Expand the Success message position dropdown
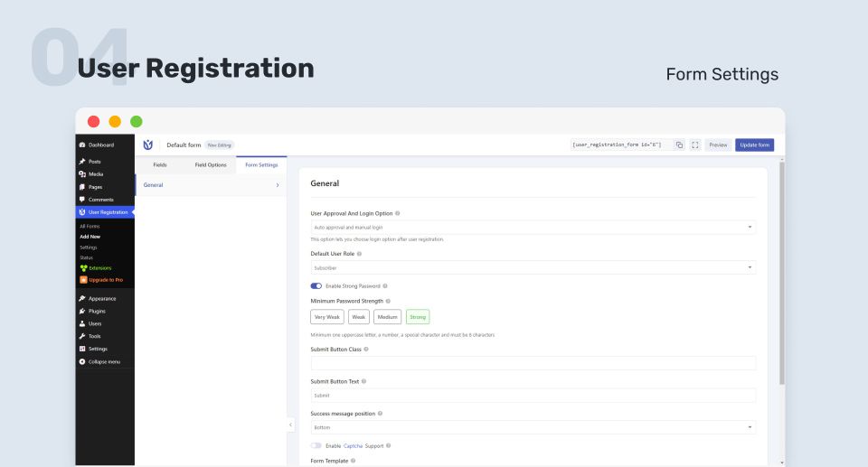This screenshot has width=868, height=467. click(533, 427)
